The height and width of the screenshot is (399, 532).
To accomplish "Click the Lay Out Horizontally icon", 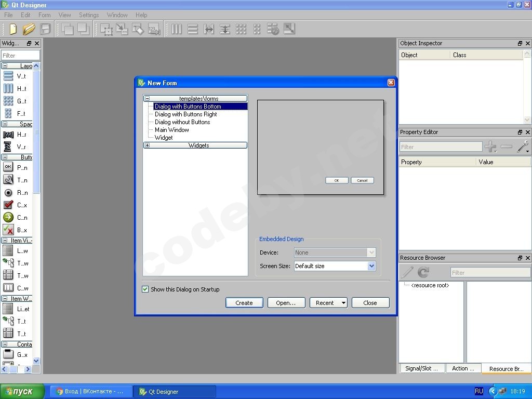I will [x=177, y=29].
